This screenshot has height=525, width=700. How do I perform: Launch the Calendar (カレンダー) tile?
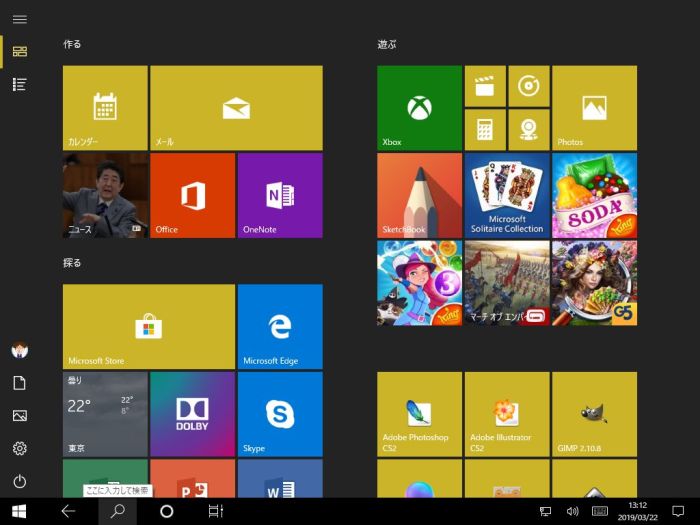pyautogui.click(x=105, y=108)
